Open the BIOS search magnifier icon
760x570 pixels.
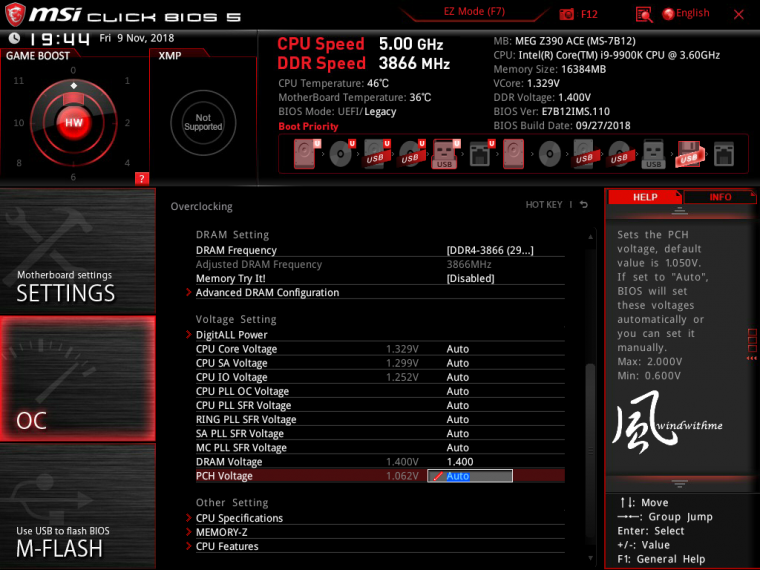pos(644,15)
